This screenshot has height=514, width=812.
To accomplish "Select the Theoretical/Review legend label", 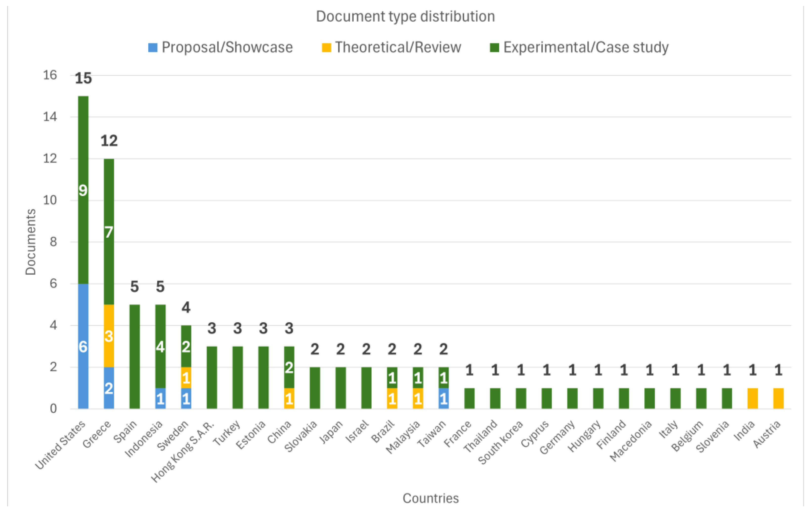I will tap(398, 47).
